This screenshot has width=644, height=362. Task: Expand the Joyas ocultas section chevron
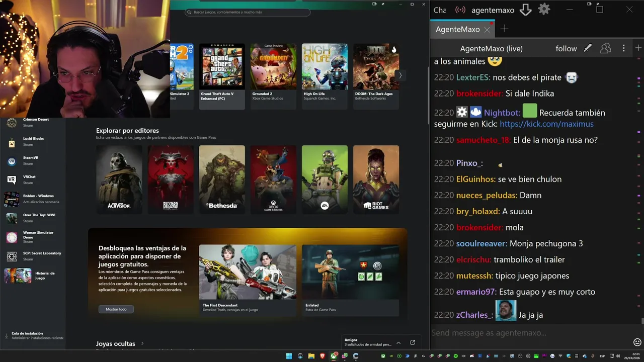click(142, 344)
